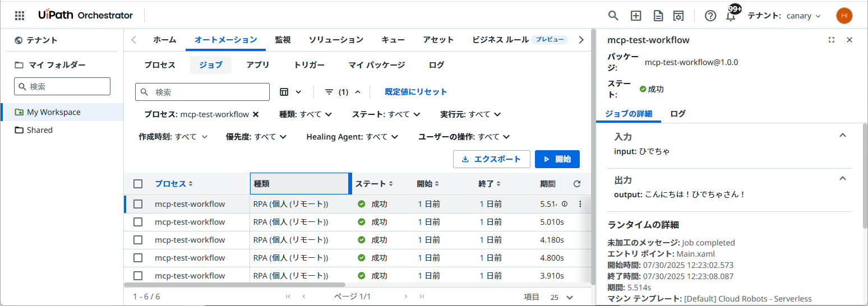Click the エクスポート button
This screenshot has width=868, height=306.
click(492, 159)
